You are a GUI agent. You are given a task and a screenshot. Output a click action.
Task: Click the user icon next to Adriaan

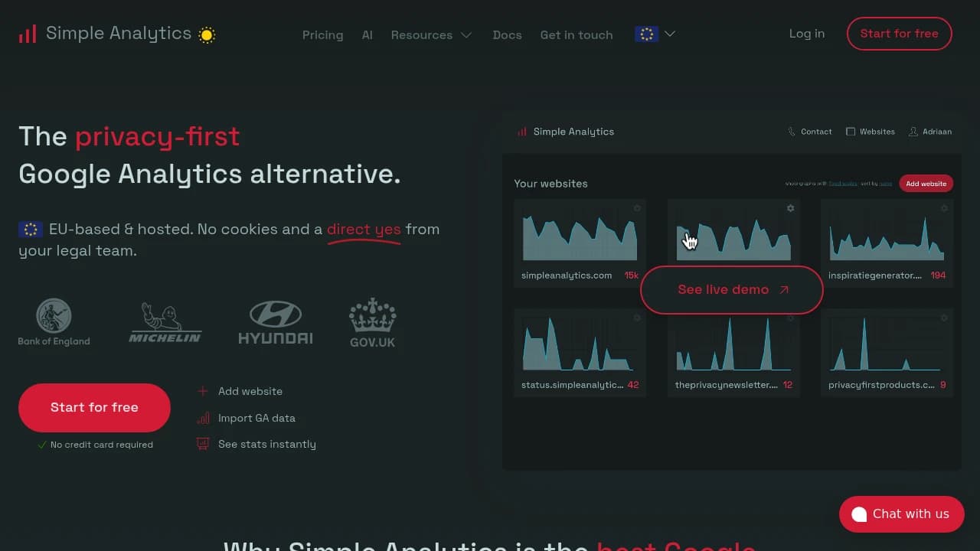[913, 132]
